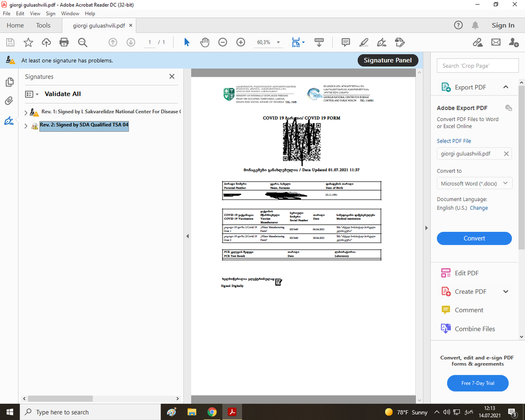Screen dimensions: 525x420
Task: Click the Select PDF File link
Action: [x=454, y=141]
